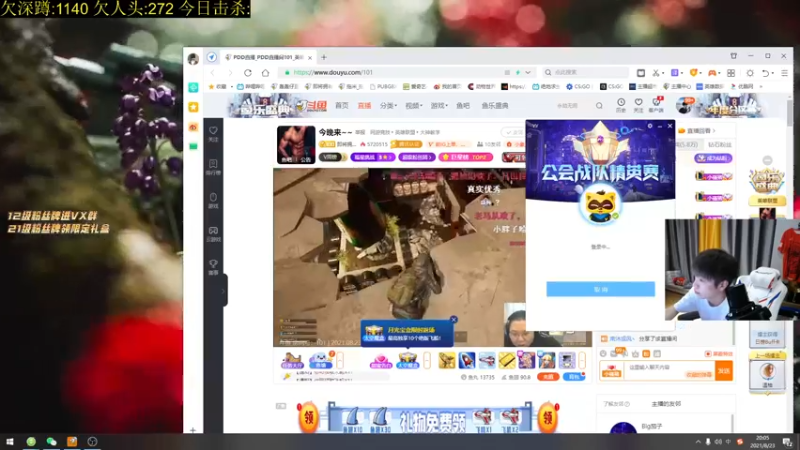Go to browser home page icon
The width and height of the screenshot is (800, 450).
(x=265, y=72)
